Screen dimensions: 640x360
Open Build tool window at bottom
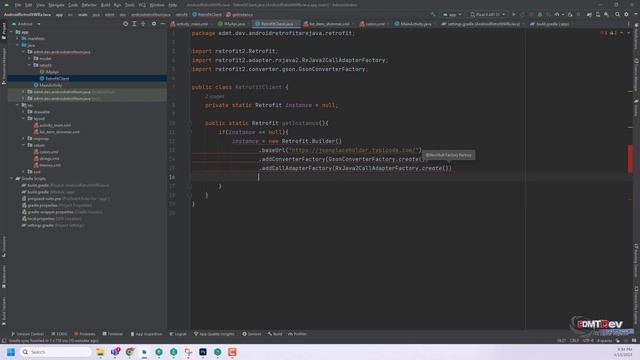click(x=275, y=334)
